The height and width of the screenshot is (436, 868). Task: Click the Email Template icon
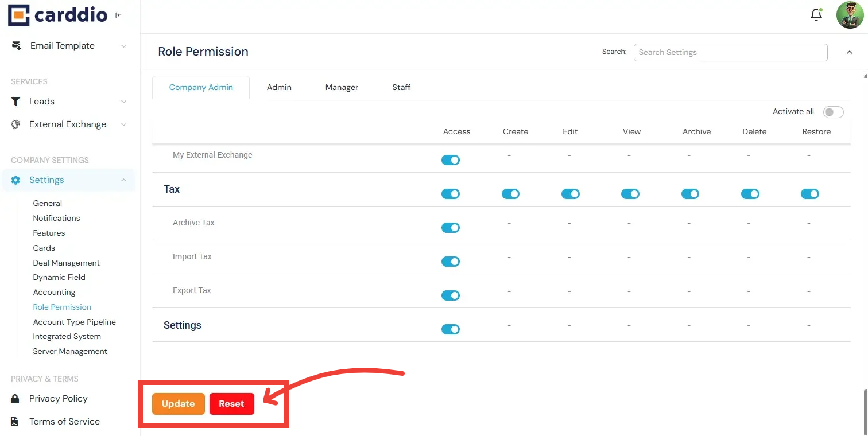click(x=16, y=46)
